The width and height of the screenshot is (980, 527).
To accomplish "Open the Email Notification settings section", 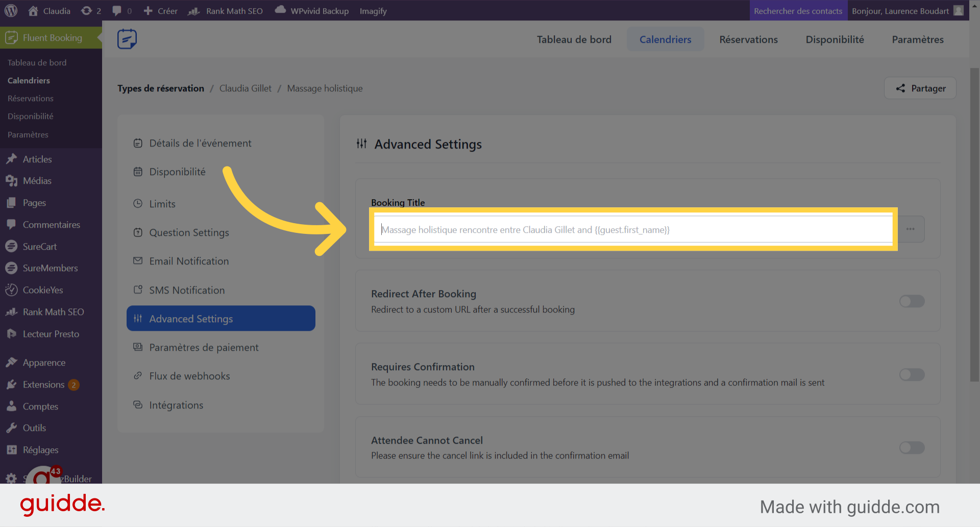I will click(x=189, y=261).
